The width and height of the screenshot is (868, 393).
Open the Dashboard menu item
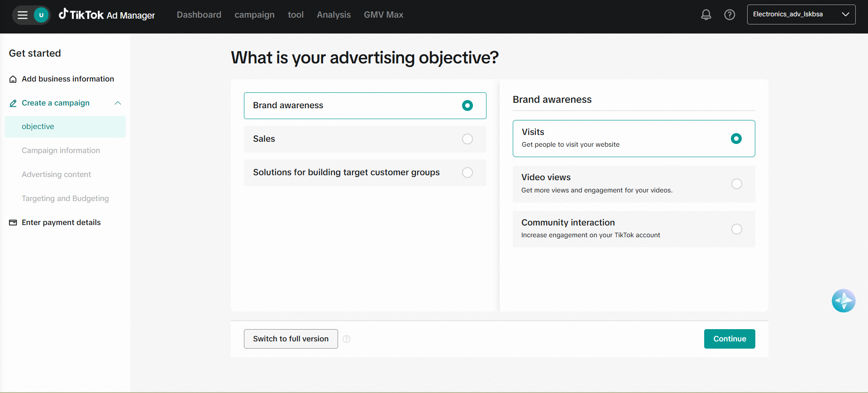pyautogui.click(x=199, y=15)
